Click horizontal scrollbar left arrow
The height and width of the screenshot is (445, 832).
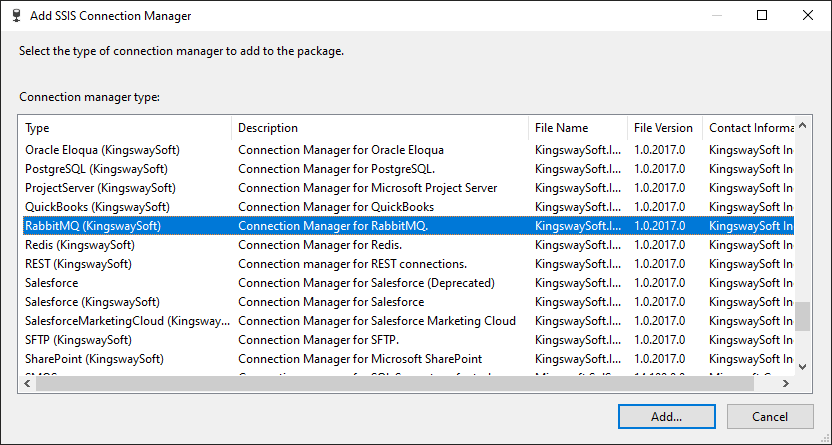(x=28, y=383)
